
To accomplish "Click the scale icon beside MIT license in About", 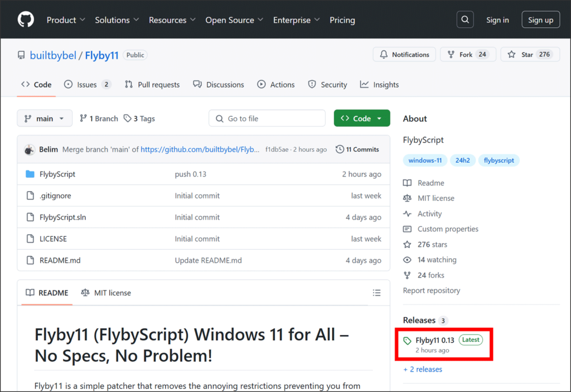I will pos(407,198).
